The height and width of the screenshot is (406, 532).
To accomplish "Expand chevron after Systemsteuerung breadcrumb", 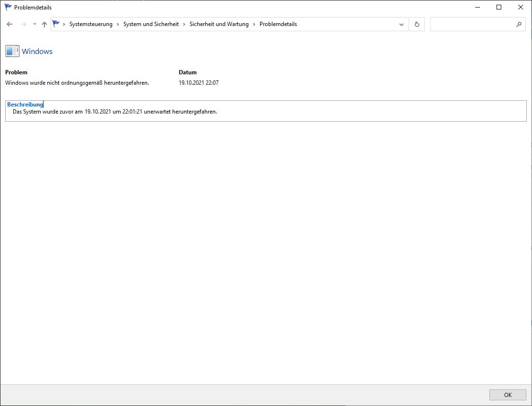I will pos(118,24).
